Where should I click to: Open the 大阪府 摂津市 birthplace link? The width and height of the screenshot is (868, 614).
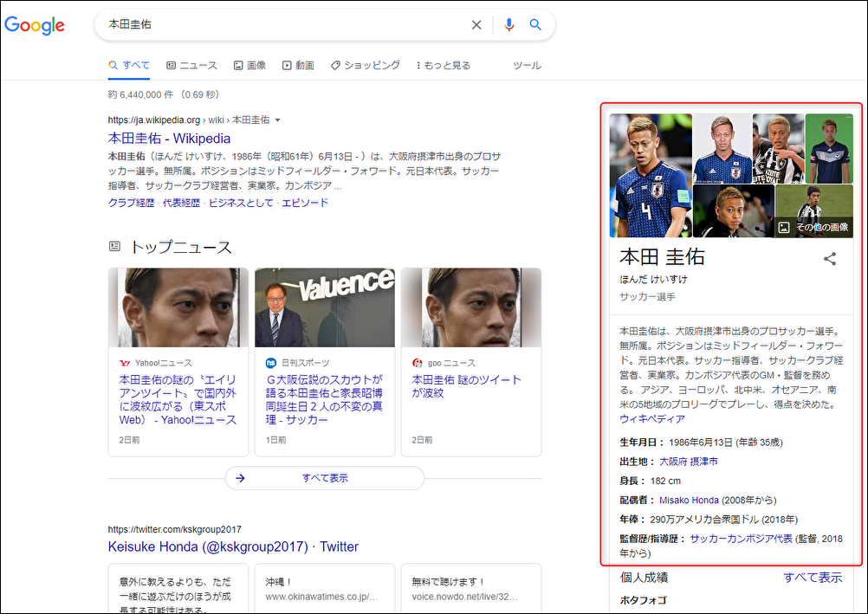point(689,462)
